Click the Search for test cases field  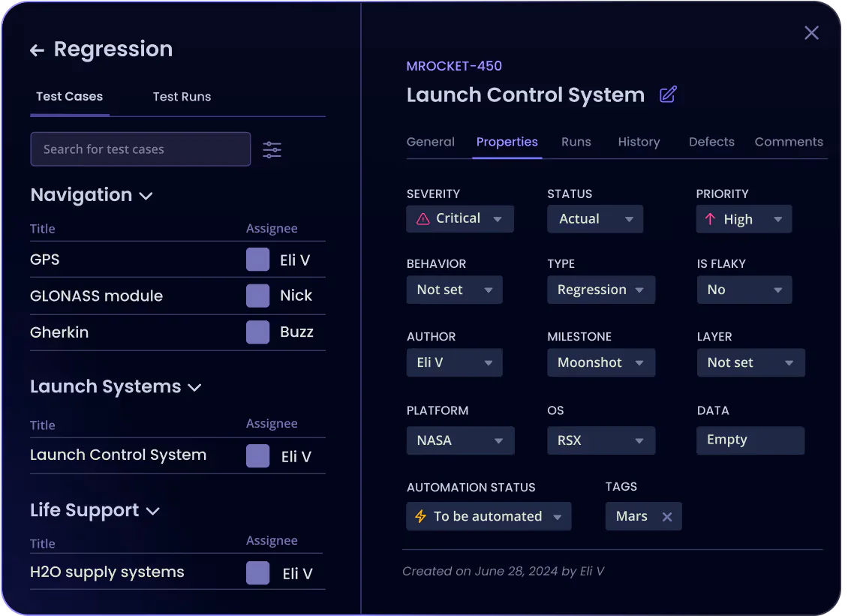click(140, 149)
